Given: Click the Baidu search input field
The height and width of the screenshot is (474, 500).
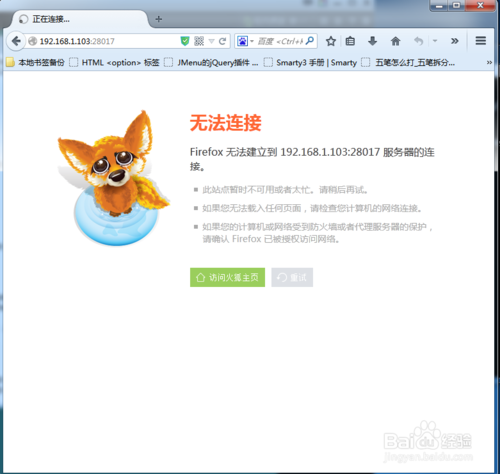Looking at the screenshot, I should 280,41.
